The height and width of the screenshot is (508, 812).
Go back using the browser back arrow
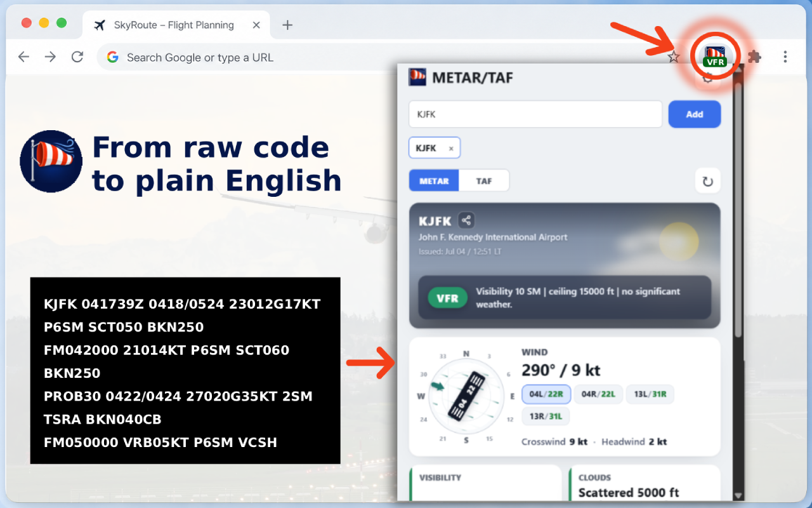tap(24, 57)
